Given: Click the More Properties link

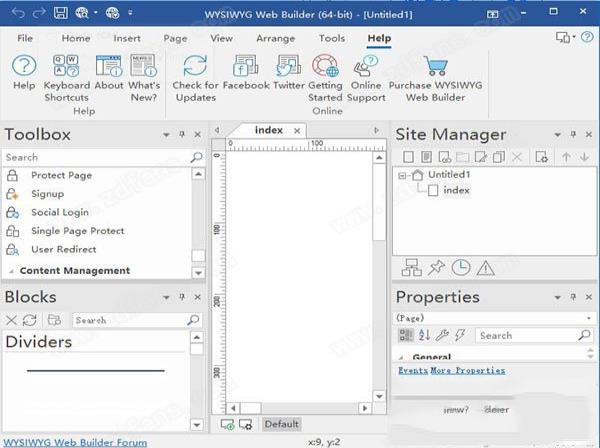Looking at the screenshot, I should click(x=467, y=371).
